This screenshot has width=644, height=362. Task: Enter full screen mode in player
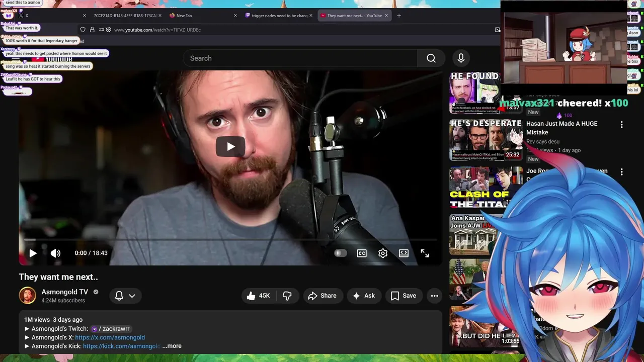[x=425, y=253]
